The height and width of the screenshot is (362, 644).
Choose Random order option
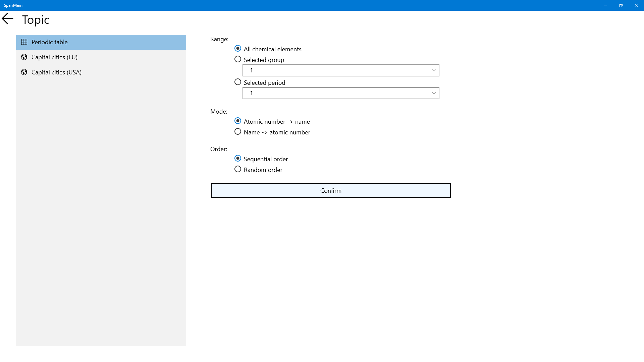[x=238, y=169]
